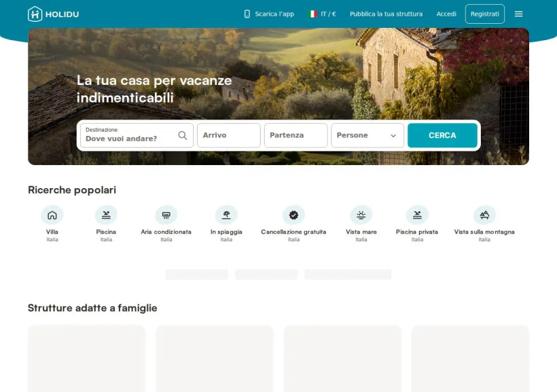The width and height of the screenshot is (557, 392).
Task: Open the IT / € language and currency selector
Action: tap(322, 14)
